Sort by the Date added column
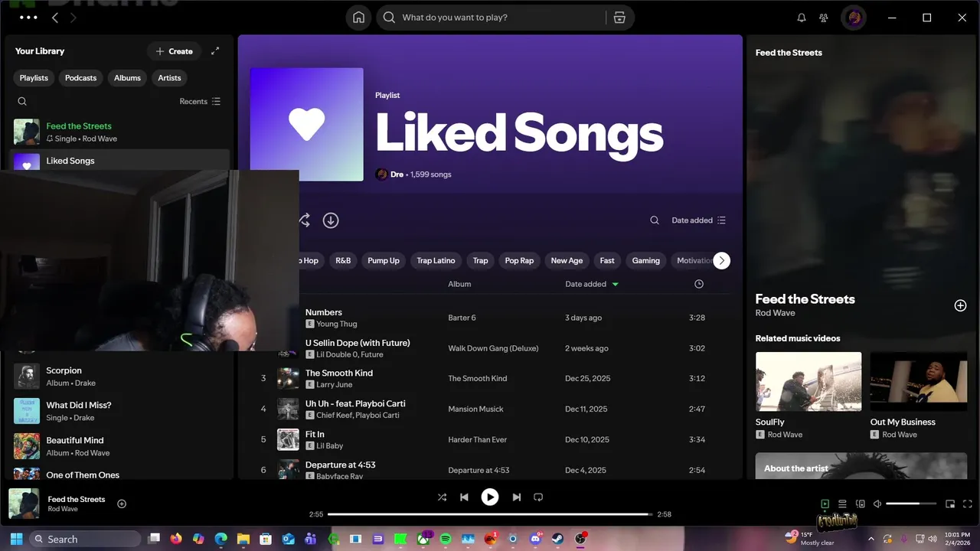Viewport: 980px width, 551px height. click(x=592, y=284)
